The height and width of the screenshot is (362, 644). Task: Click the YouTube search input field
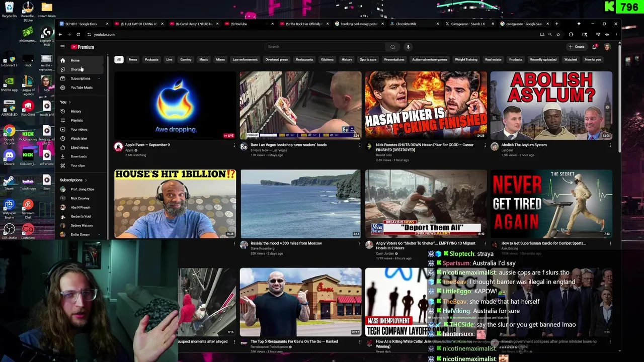pyautogui.click(x=326, y=47)
